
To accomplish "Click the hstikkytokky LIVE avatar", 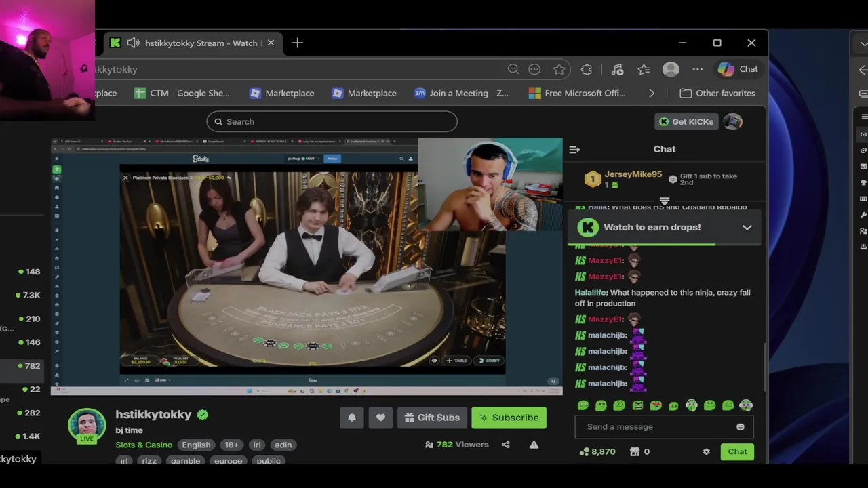I will tap(87, 426).
